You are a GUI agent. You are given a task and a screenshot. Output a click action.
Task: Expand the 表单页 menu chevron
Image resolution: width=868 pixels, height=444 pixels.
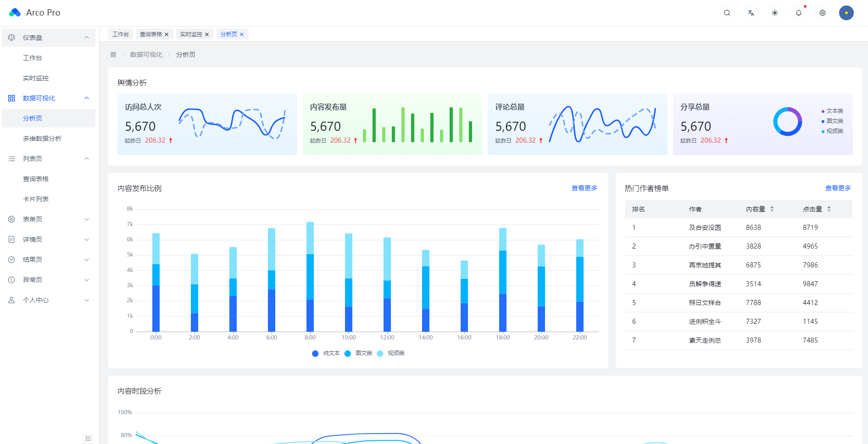[87, 219]
